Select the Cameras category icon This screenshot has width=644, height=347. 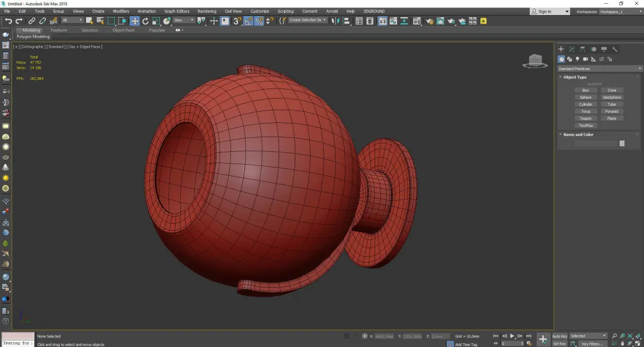pos(586,59)
